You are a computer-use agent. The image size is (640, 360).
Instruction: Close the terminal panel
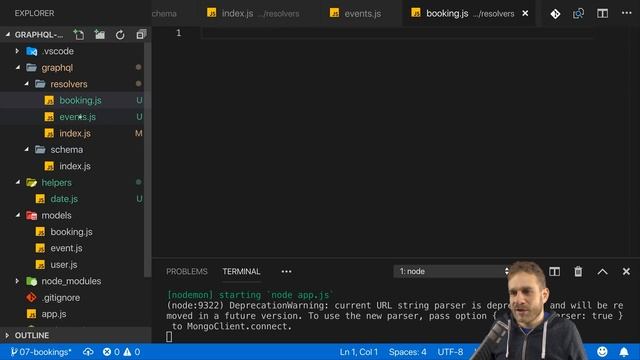point(626,271)
